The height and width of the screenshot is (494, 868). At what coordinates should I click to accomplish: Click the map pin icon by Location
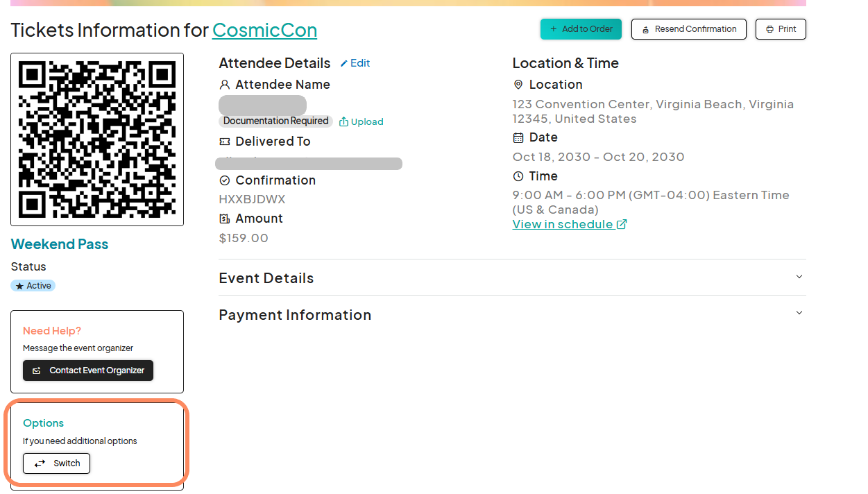[518, 85]
